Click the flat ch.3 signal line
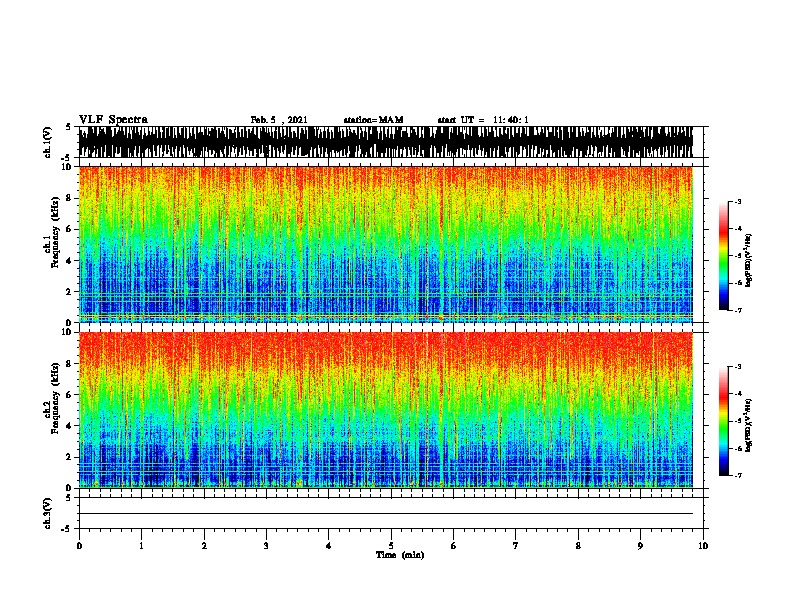The height and width of the screenshot is (612, 792). 386,514
